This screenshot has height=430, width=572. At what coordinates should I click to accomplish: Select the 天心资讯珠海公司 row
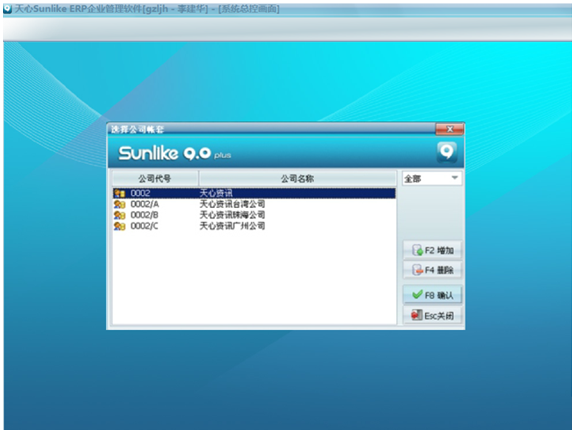point(254,215)
